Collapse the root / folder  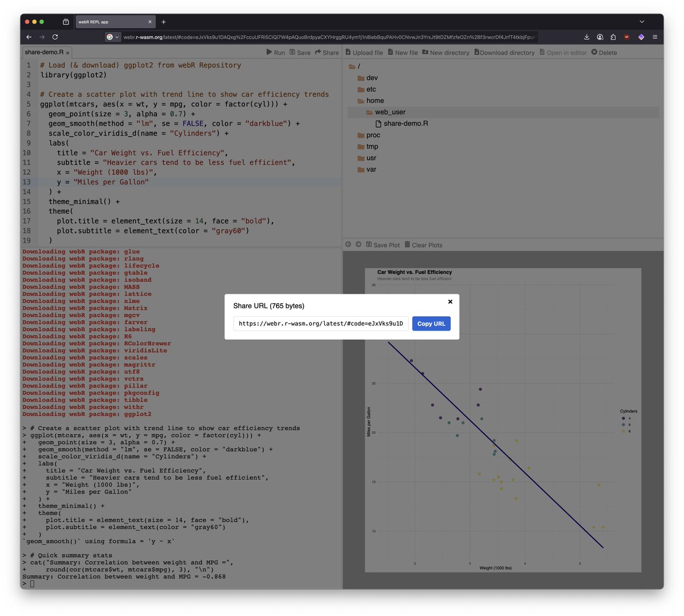355,67
